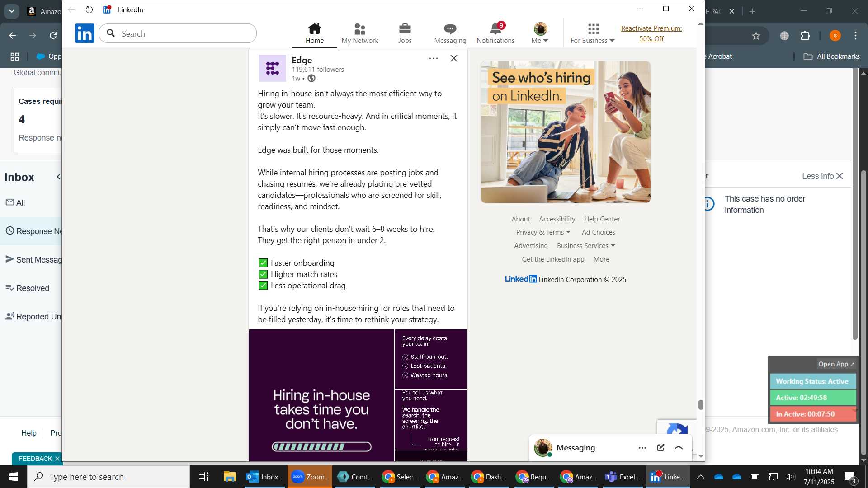
Task: Open the LinkedIn logo home icon
Action: pyautogui.click(x=85, y=33)
